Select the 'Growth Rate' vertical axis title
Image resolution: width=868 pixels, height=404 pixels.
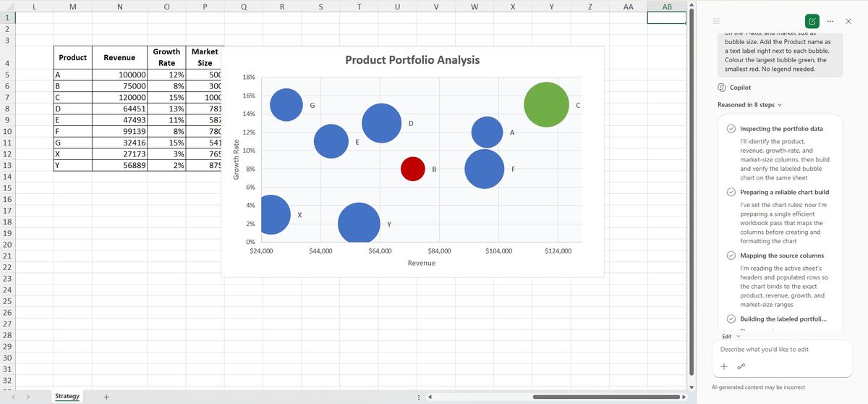click(x=236, y=159)
